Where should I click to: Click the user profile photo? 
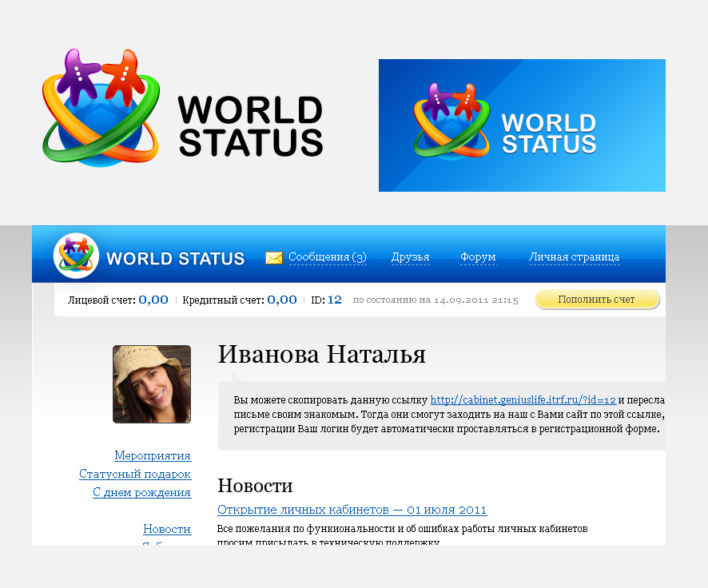click(x=152, y=384)
